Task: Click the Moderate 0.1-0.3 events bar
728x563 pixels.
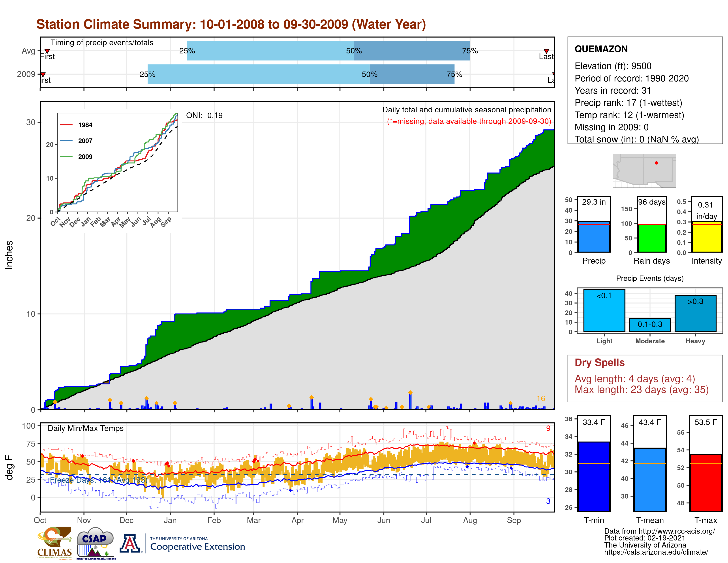Action: (650, 325)
